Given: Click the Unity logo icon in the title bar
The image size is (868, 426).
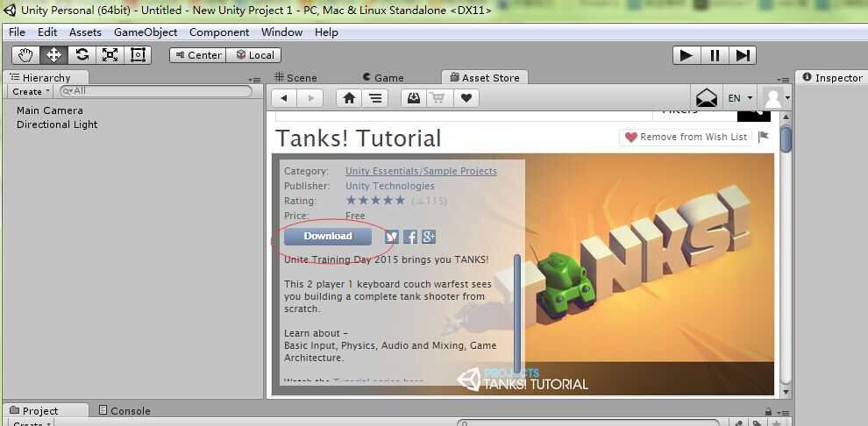Looking at the screenshot, I should click(x=10, y=10).
